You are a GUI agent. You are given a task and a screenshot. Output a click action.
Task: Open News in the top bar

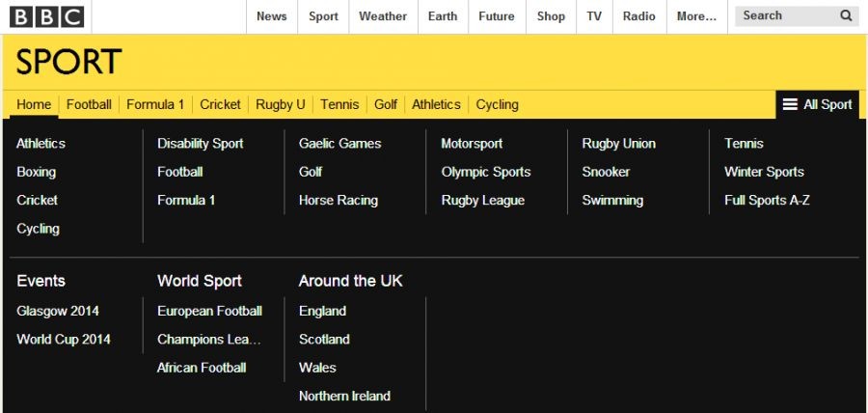tap(272, 16)
